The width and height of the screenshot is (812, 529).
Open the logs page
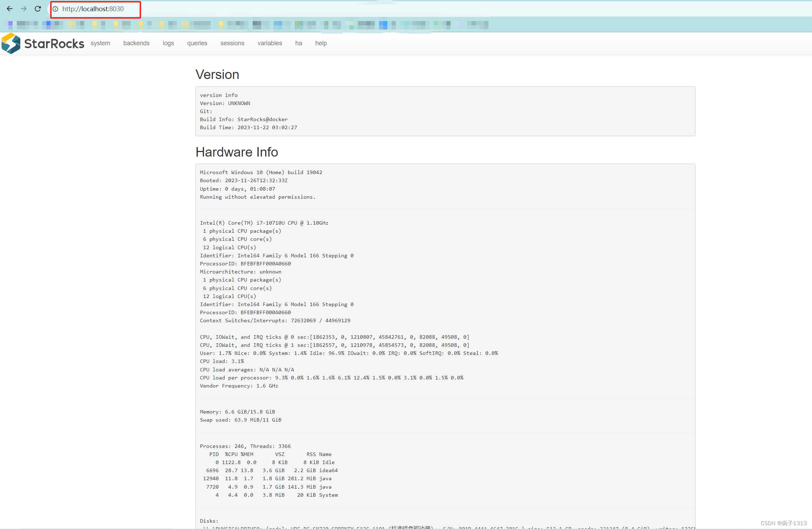168,43
